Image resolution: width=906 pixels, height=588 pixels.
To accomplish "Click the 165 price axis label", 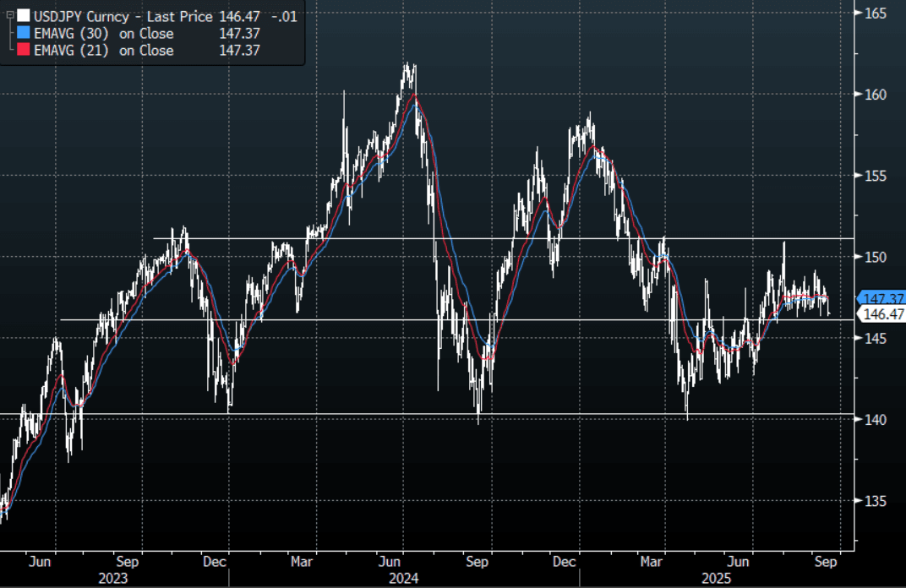I will pyautogui.click(x=875, y=14).
